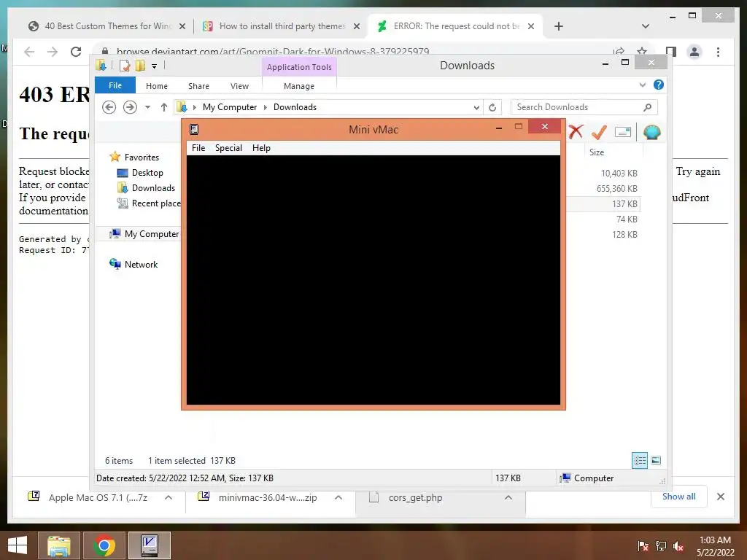Open the Mini vMac Special menu
The height and width of the screenshot is (560, 747).
click(x=228, y=148)
